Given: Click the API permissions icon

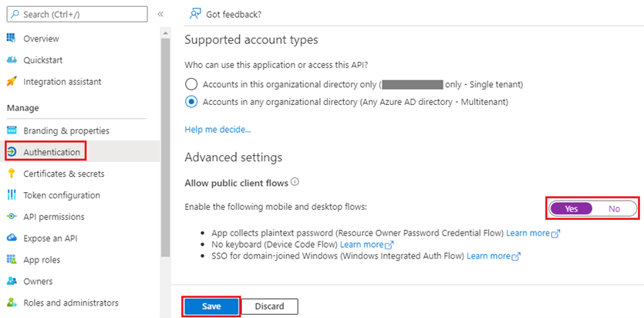Looking at the screenshot, I should point(12,217).
